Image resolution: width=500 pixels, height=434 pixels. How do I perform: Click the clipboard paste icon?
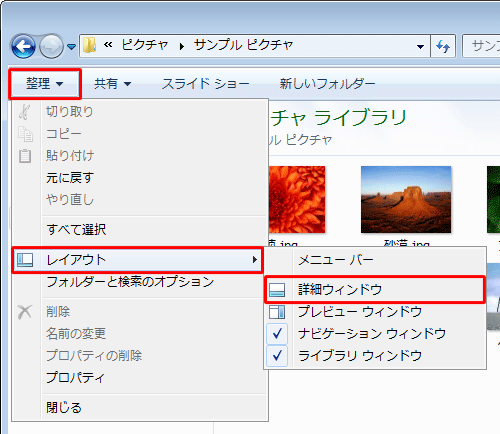pos(25,156)
